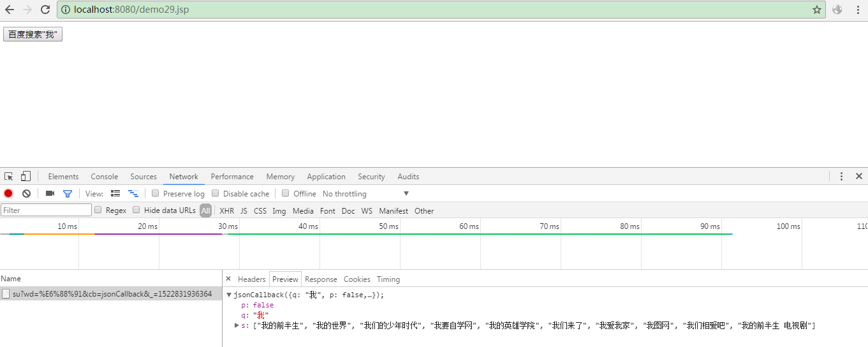The width and height of the screenshot is (868, 347).
Task: Open the Headers tab of request
Action: pos(251,279)
